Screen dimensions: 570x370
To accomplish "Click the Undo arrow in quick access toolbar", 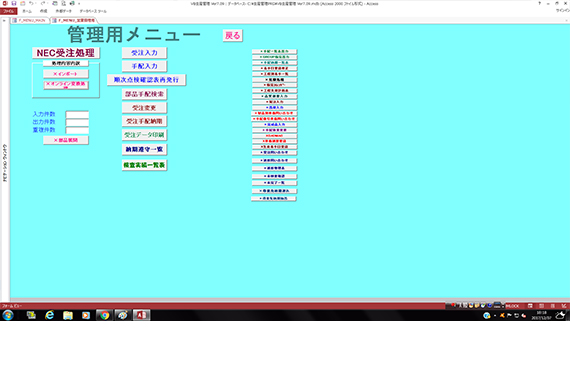I will 31,3.
